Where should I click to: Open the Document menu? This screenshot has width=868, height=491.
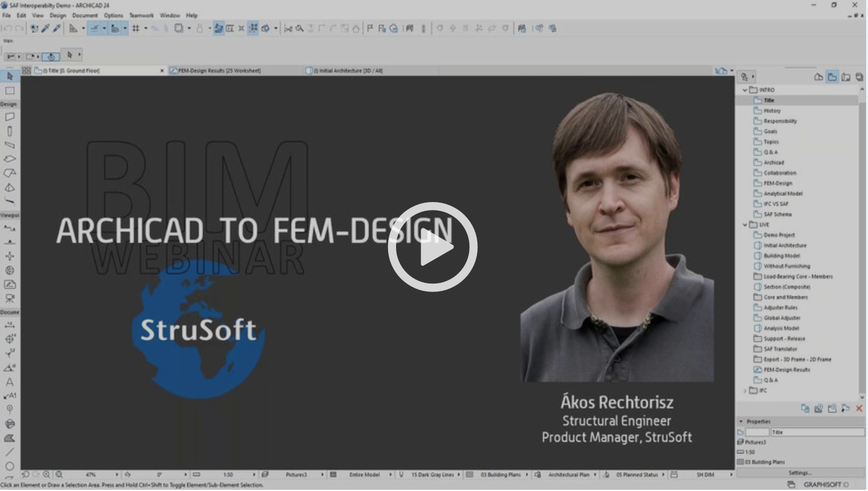(85, 15)
